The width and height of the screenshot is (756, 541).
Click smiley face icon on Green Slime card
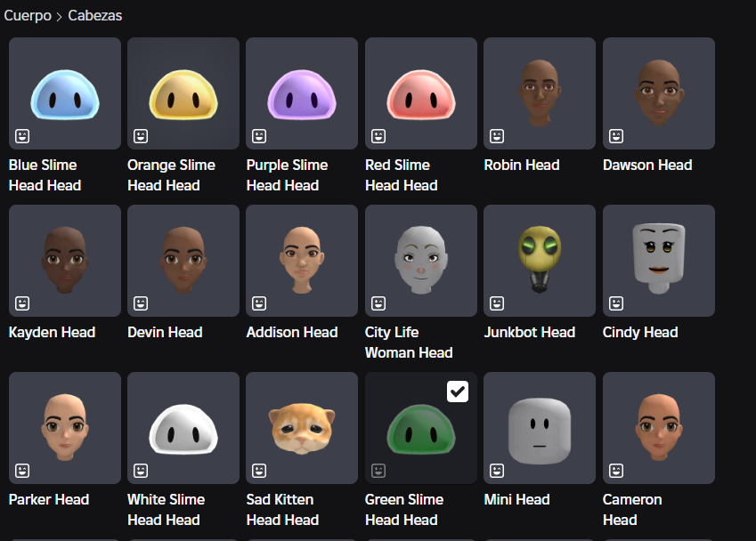(x=378, y=470)
